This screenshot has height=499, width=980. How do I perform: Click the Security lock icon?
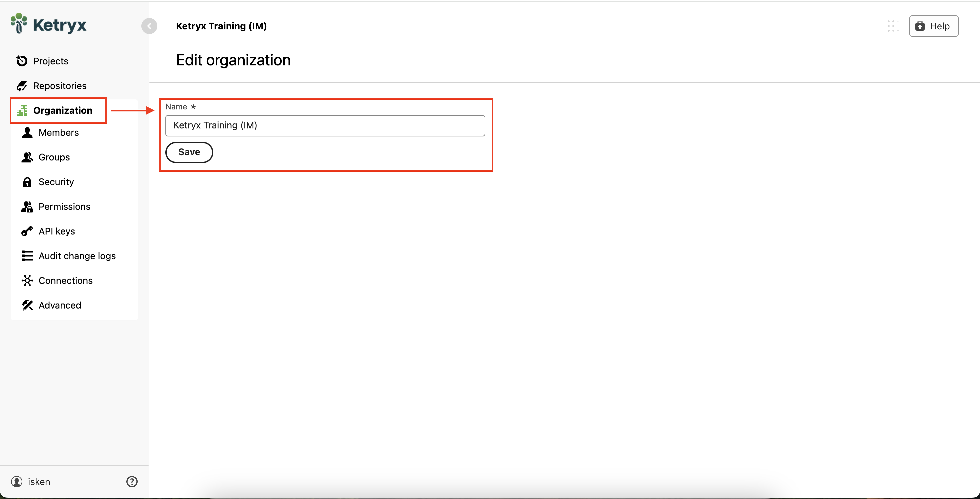[27, 182]
